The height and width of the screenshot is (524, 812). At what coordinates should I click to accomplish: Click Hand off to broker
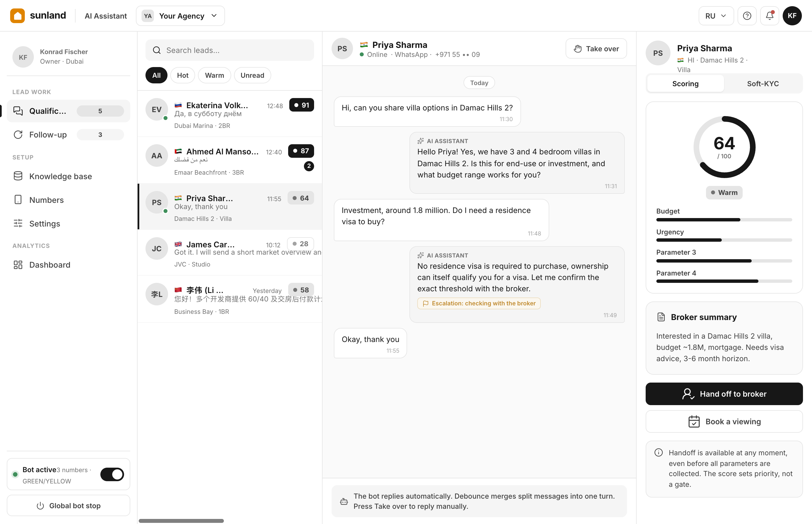pyautogui.click(x=724, y=394)
